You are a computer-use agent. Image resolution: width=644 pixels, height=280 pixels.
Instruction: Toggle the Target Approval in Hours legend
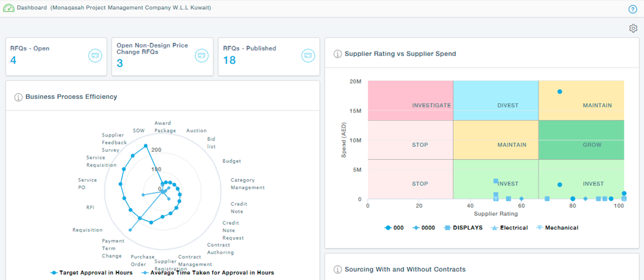coord(91,273)
